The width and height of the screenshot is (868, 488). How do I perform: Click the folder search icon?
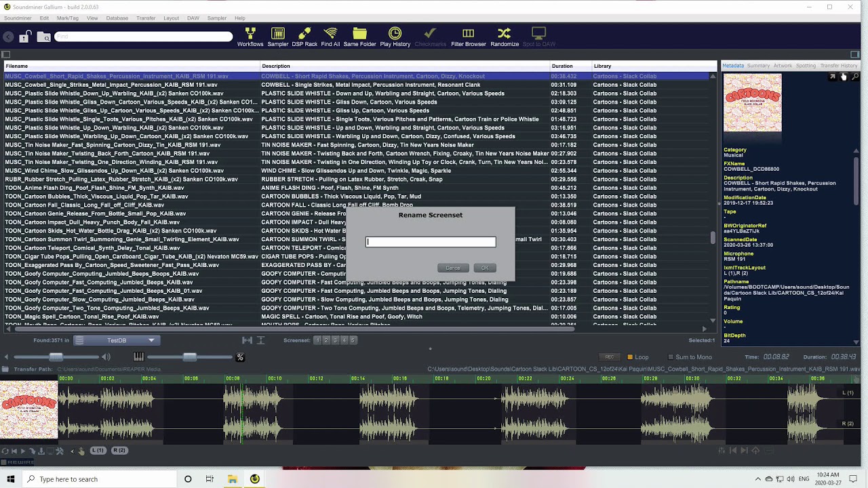[x=43, y=37]
